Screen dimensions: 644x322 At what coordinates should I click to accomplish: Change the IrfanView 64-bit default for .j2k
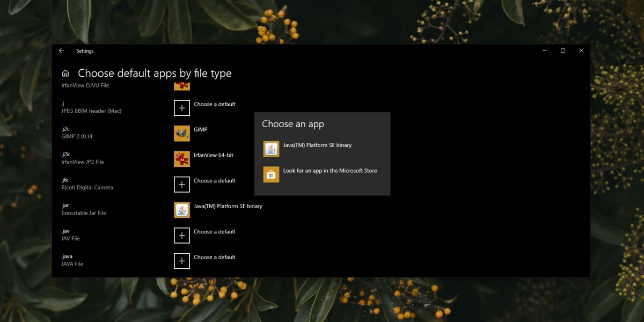pos(214,155)
